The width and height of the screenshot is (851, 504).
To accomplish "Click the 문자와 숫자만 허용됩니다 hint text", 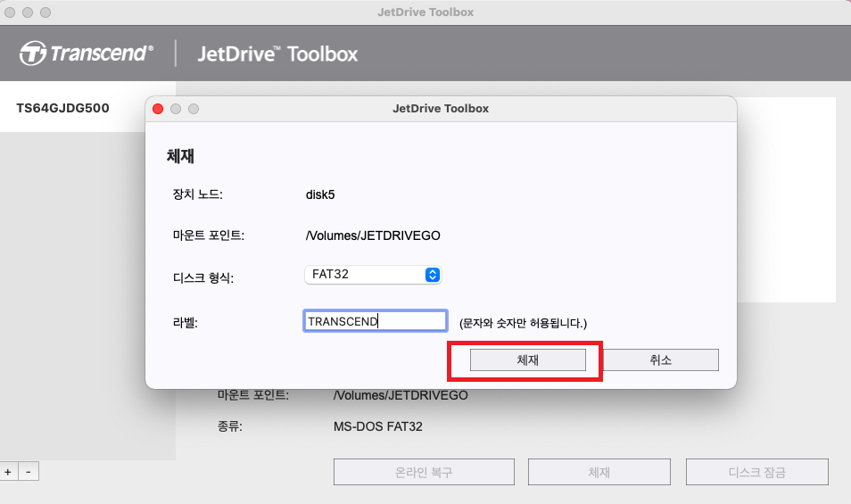I will coord(524,323).
